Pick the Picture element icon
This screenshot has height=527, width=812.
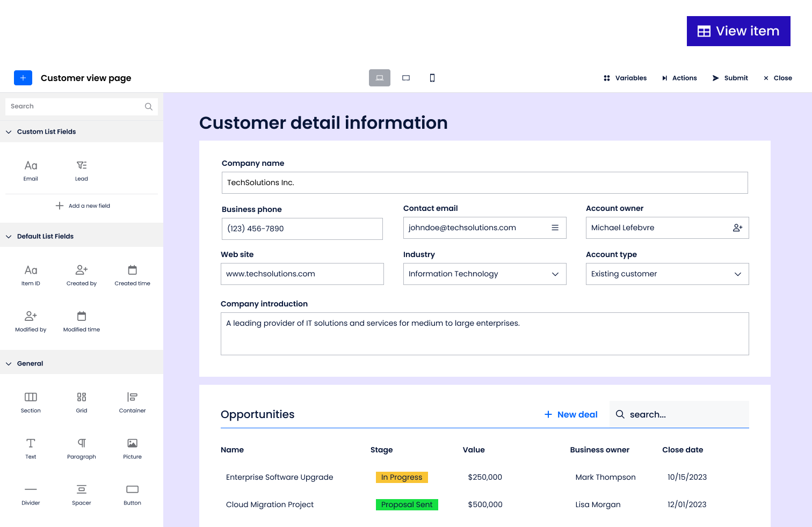pyautogui.click(x=132, y=443)
